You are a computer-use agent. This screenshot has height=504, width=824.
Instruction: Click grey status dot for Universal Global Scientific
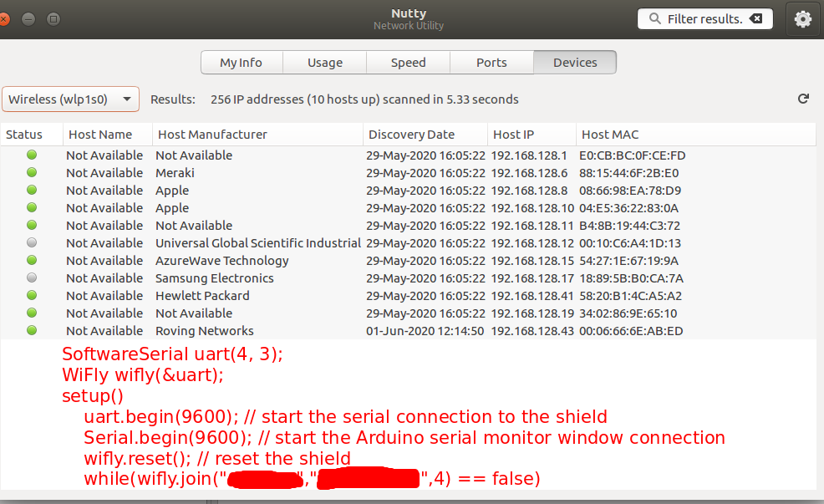point(33,243)
